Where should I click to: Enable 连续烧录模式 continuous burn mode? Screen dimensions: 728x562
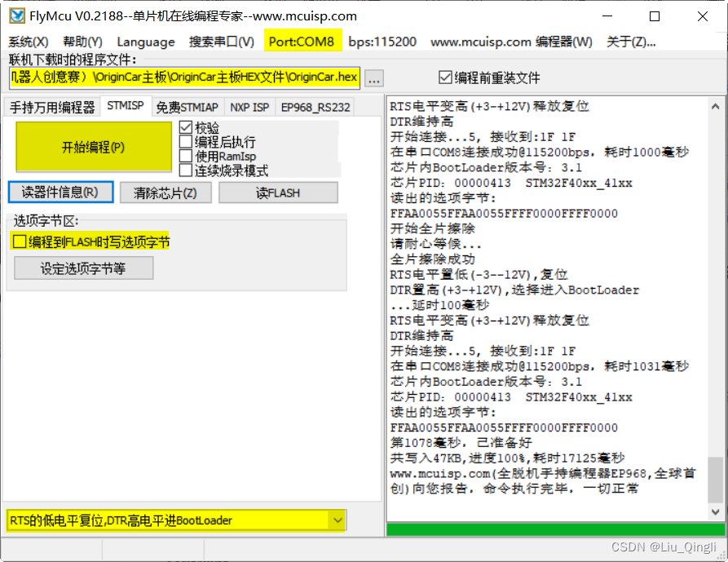187,170
